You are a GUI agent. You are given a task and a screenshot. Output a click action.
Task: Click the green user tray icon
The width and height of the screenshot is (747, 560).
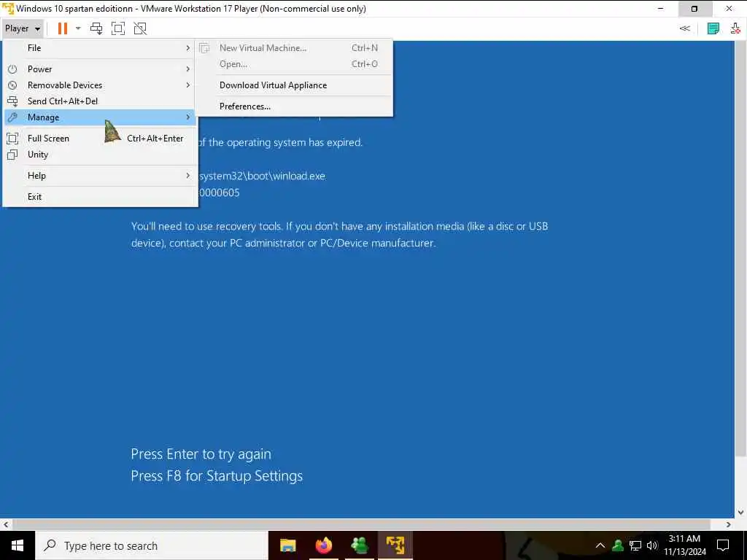click(618, 545)
